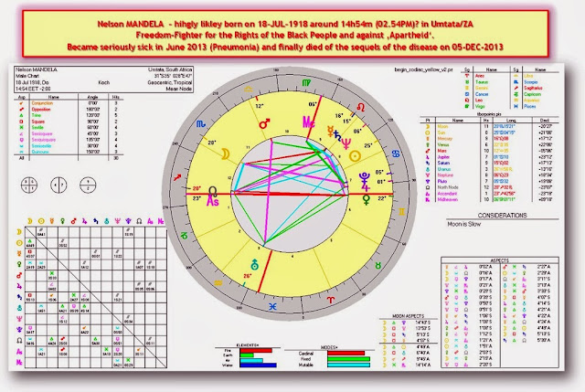Click 'Capricorn' in the zodiac sign legend
The image size is (585, 392).
pyautogui.click(x=532, y=94)
